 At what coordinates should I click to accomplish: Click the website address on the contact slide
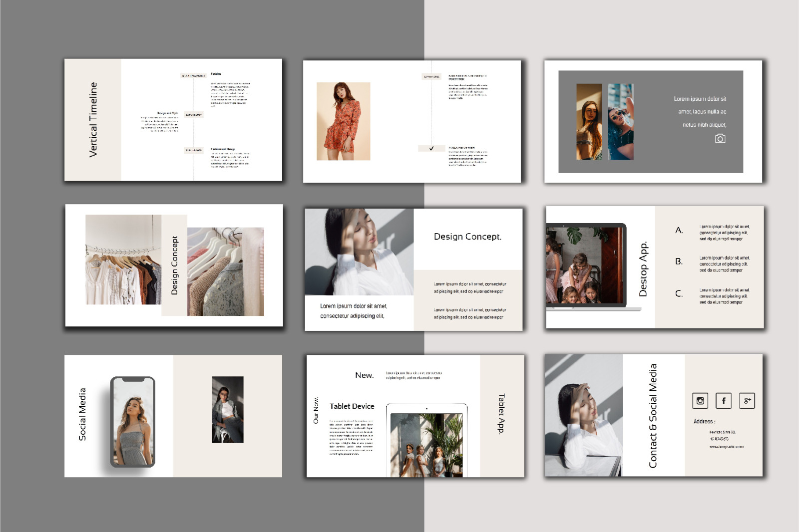(726, 447)
